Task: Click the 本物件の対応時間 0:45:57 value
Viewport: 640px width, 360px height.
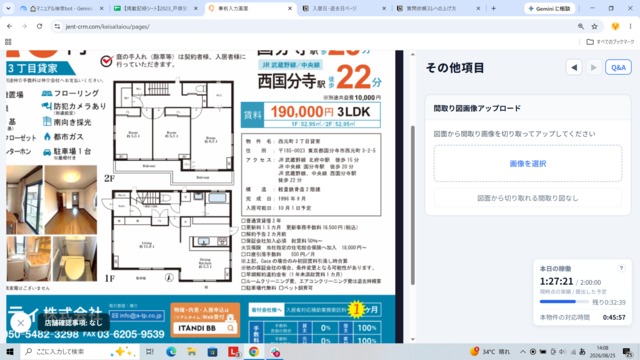Action: (x=614, y=317)
